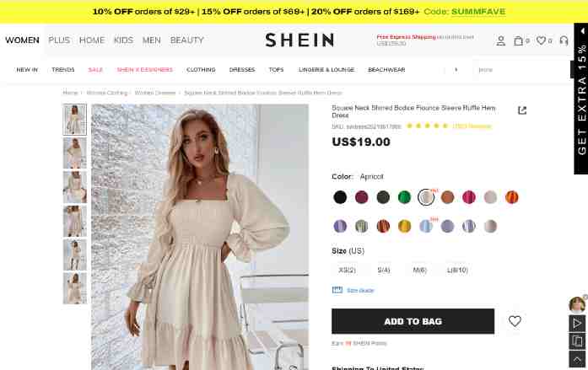Image resolution: width=588 pixels, height=370 pixels.
Task: Click the video play icon in sidebar
Action: tap(577, 324)
